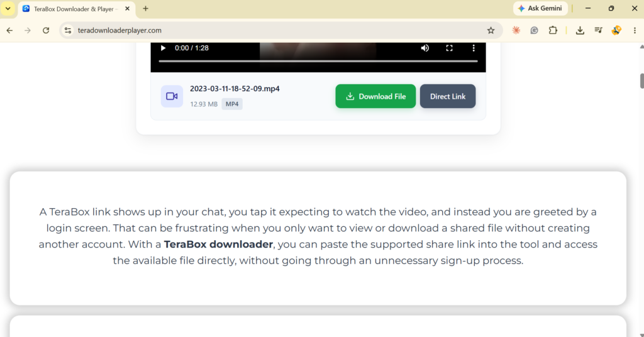Seek along the video progress bar
Viewport: 644px width, 337px height.
[x=318, y=61]
